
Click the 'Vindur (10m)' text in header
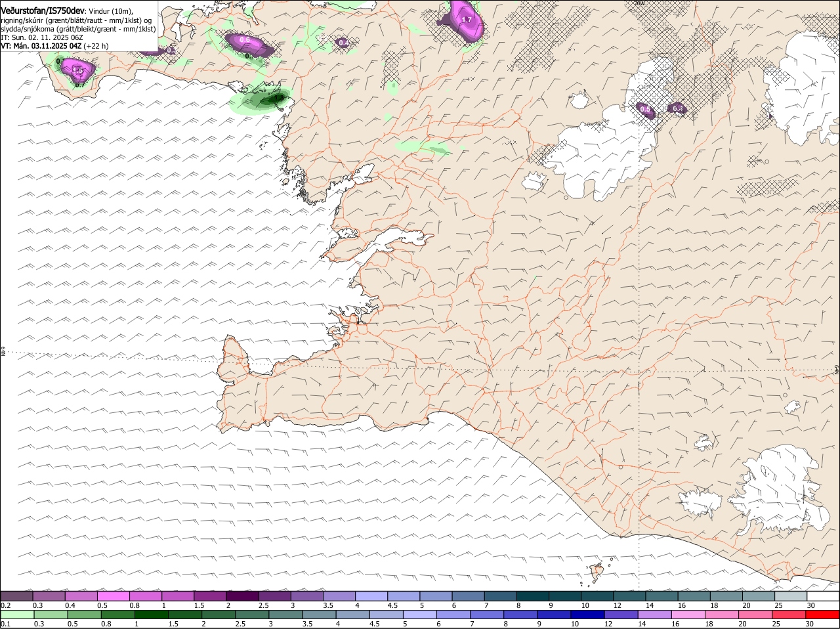pos(110,11)
